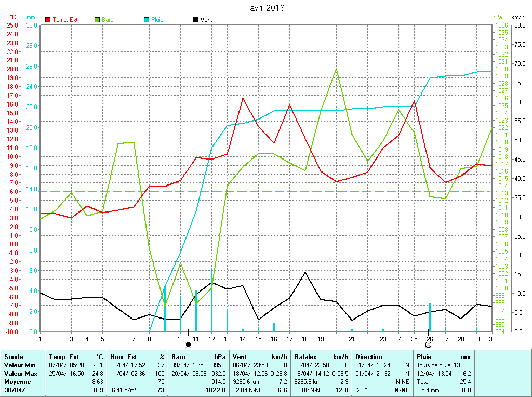Click the hPa axis unit label
Screen dimensions: 532x397
point(497,17)
